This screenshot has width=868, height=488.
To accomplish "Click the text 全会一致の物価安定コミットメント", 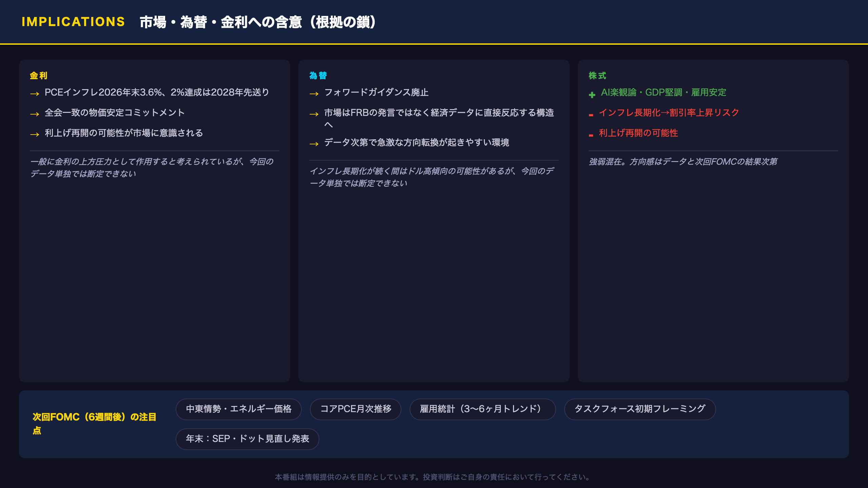I will (115, 113).
